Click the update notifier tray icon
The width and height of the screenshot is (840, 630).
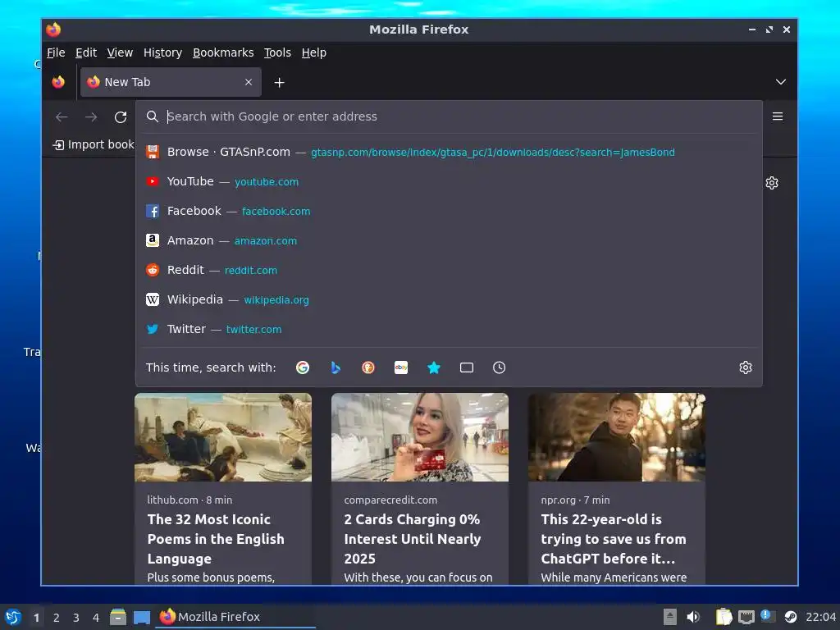tap(768, 616)
